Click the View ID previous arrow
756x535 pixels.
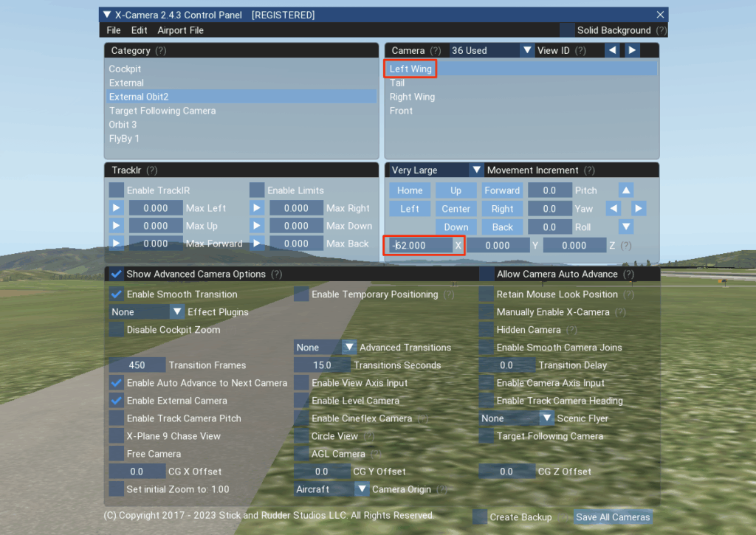[x=612, y=50]
